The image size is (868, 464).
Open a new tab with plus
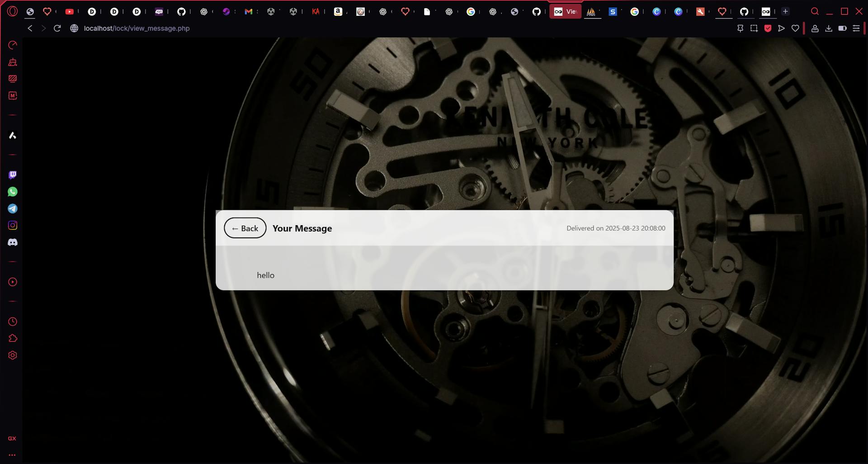pos(785,11)
